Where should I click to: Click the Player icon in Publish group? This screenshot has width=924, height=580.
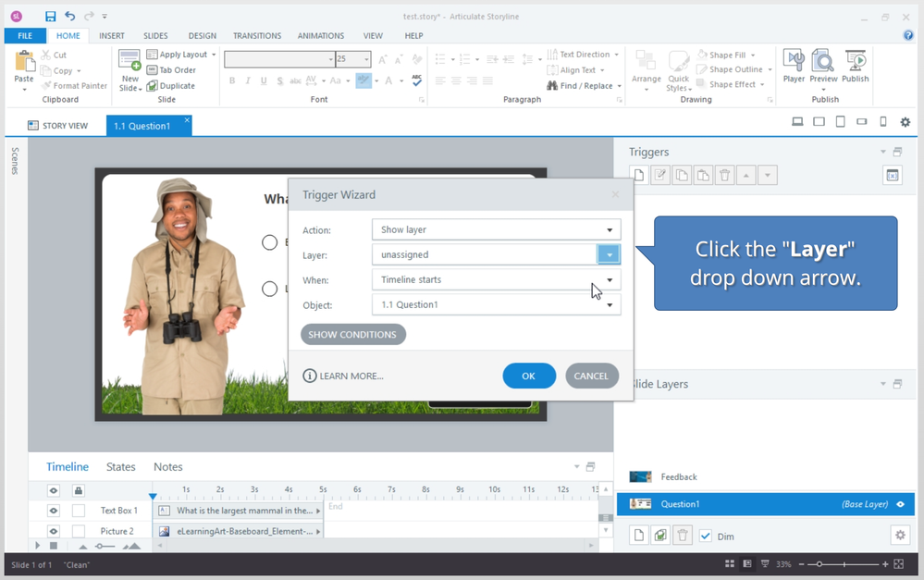794,66
